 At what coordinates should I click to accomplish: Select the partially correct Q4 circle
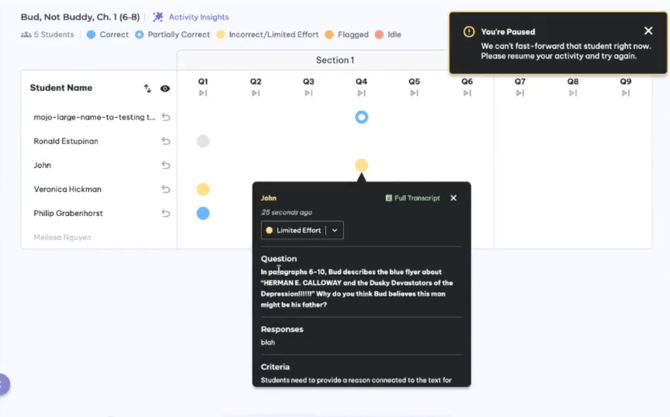(x=361, y=117)
